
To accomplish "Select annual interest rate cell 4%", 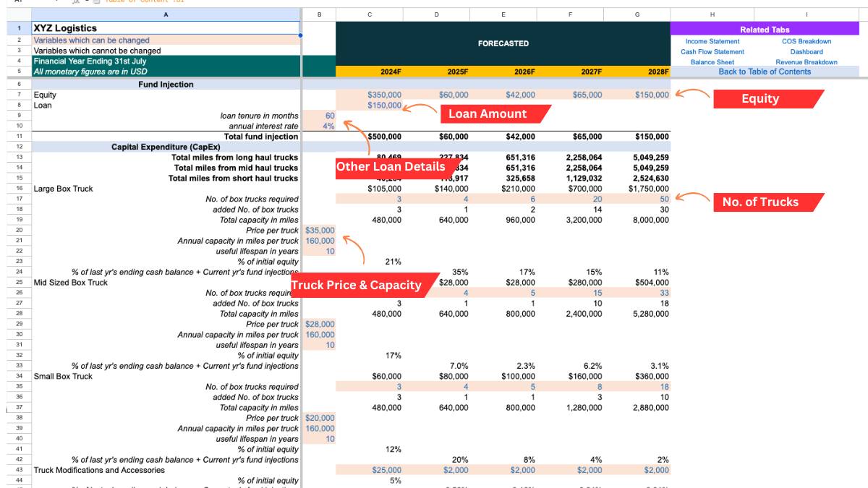I will pyautogui.click(x=319, y=127).
